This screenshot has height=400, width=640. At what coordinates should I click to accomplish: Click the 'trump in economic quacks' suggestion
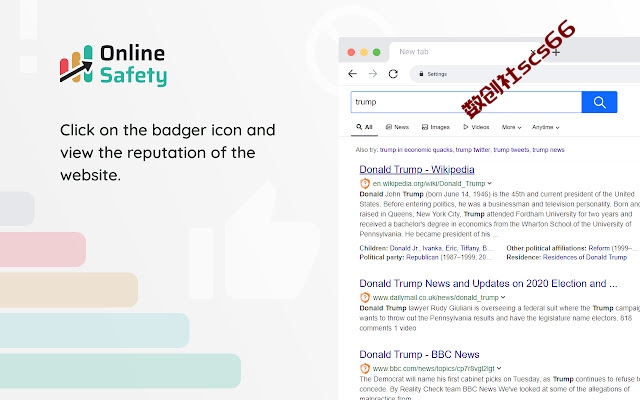[x=416, y=150]
